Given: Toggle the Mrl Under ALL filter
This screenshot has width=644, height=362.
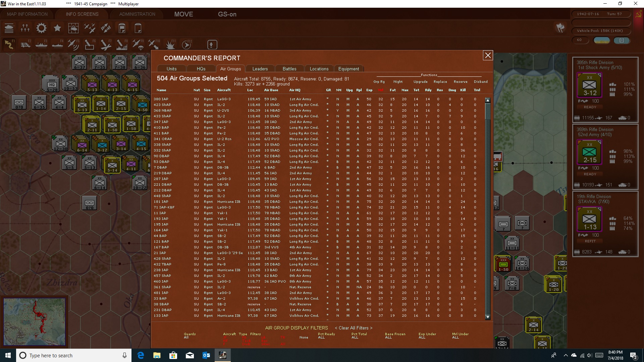Looking at the screenshot, I should [455, 337].
